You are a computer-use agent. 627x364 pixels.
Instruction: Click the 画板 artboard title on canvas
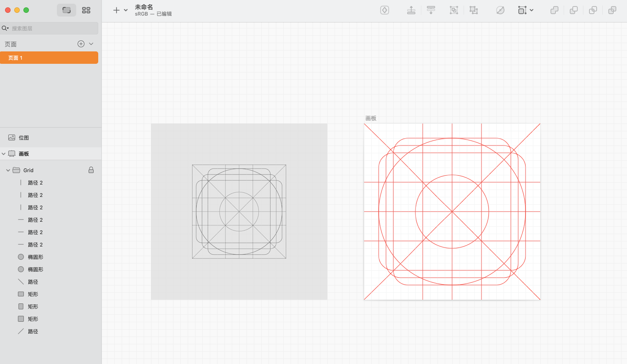[370, 118]
